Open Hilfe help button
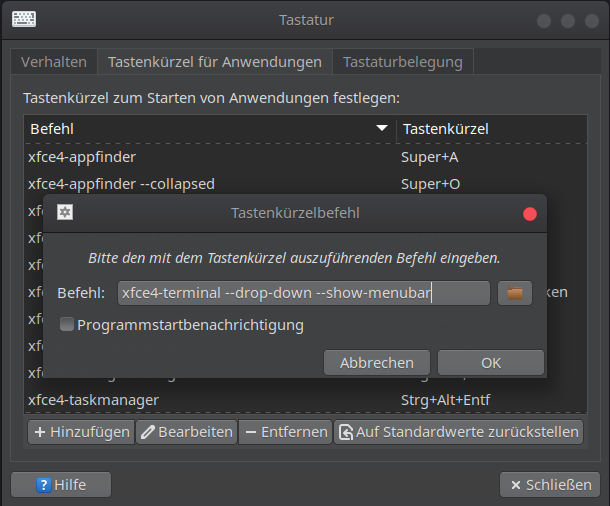The height and width of the screenshot is (506, 610). click(x=61, y=485)
